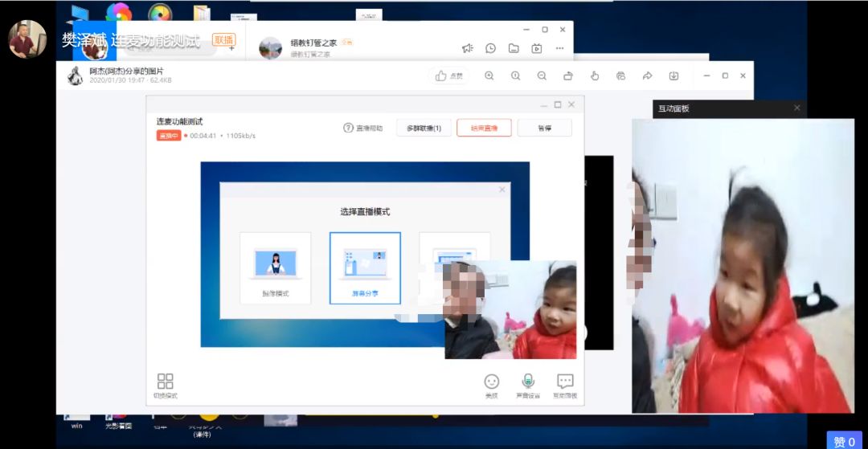Maximize the image viewer window
The height and width of the screenshot is (449, 868).
(725, 76)
